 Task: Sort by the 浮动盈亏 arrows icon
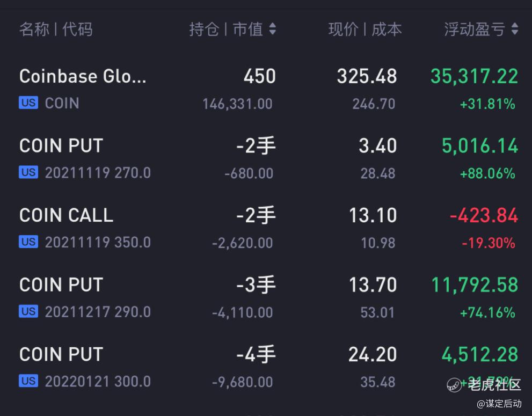pos(515,29)
